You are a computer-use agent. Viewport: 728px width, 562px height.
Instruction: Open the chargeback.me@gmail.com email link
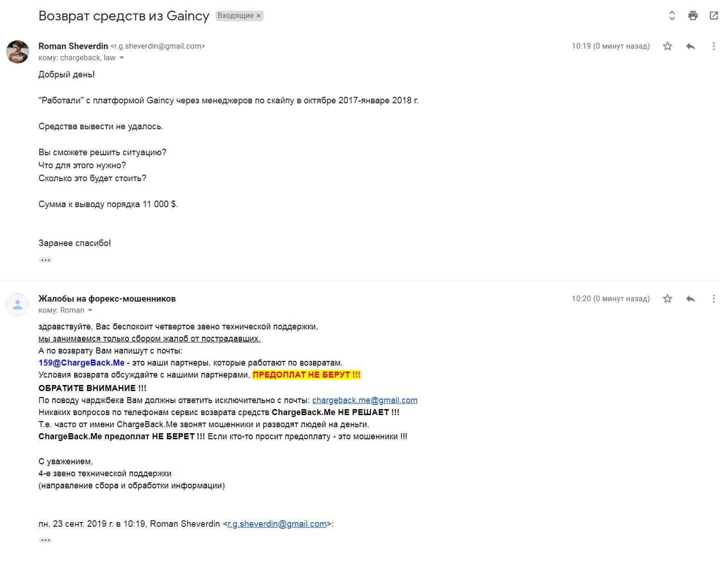coord(364,400)
